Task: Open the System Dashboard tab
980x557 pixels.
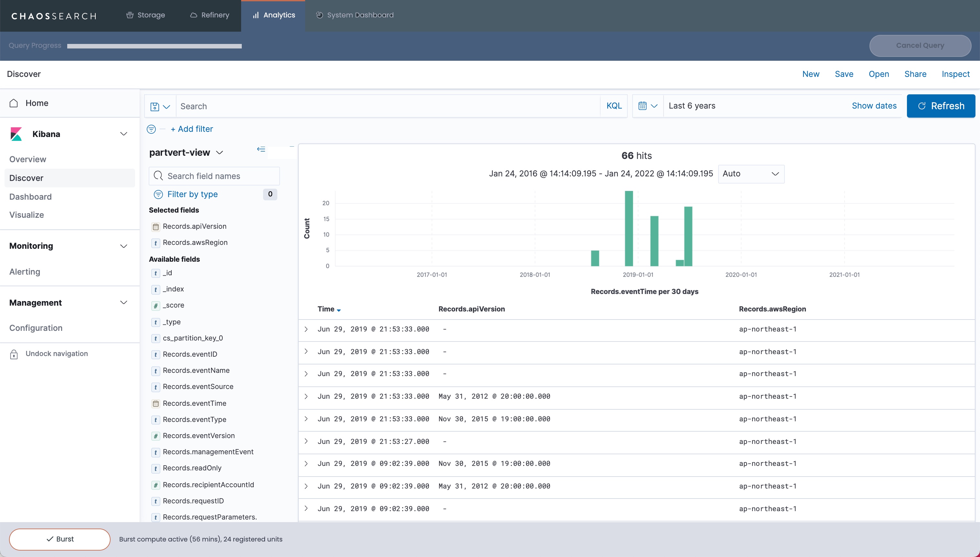Action: 355,15
